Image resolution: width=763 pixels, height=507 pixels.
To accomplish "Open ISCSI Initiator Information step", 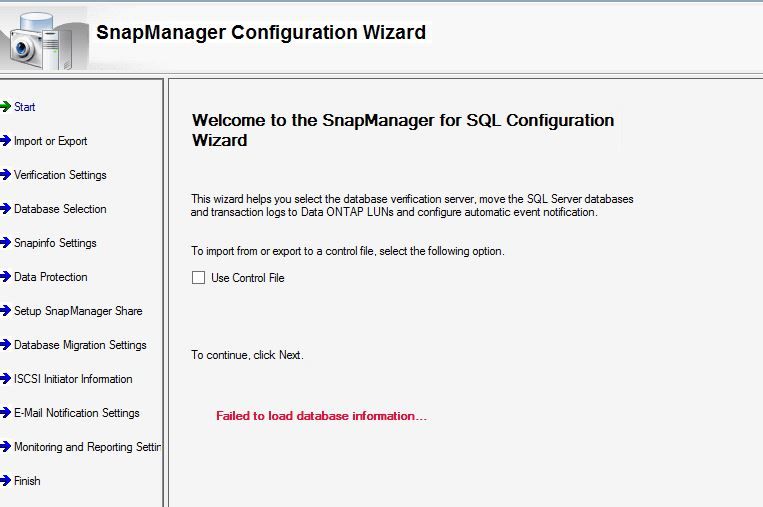I will (x=73, y=379).
